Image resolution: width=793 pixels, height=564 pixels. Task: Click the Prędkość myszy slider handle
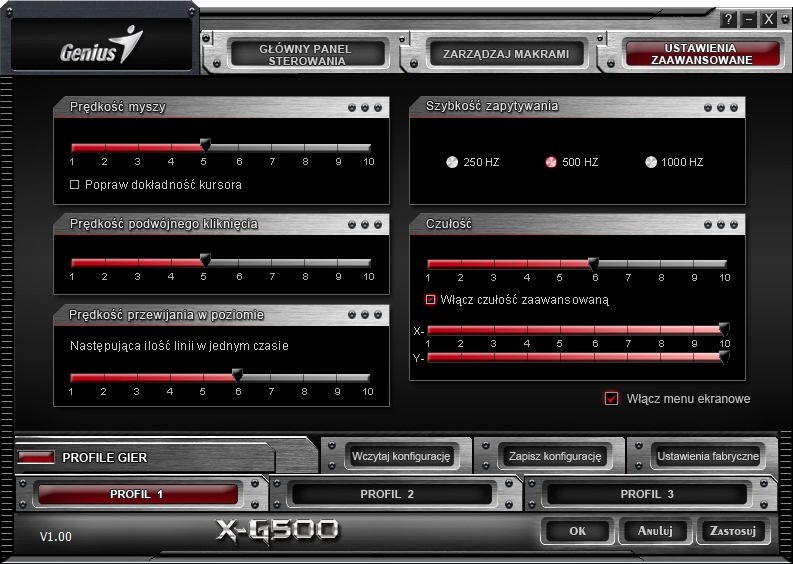click(x=205, y=145)
